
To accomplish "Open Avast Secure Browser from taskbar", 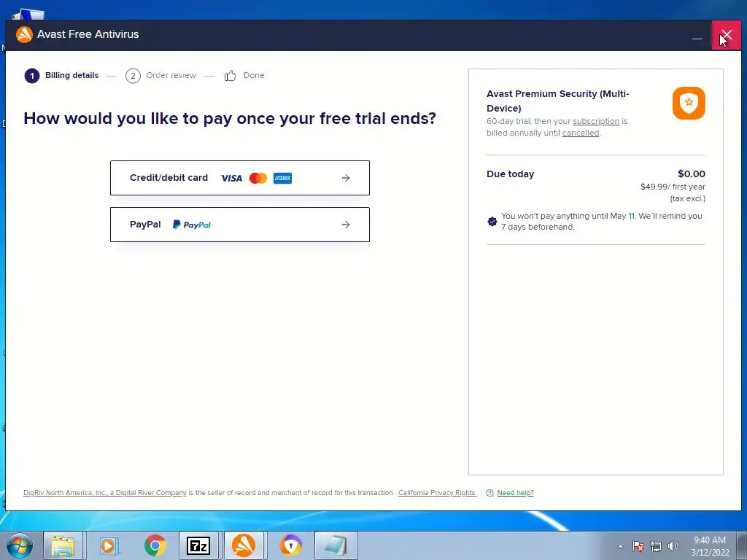I will click(x=290, y=545).
